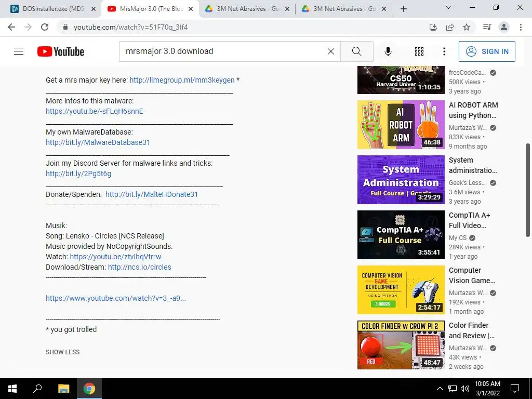
Task: Open the Discord link bit.ly/2Pg5t6g
Action: point(78,174)
